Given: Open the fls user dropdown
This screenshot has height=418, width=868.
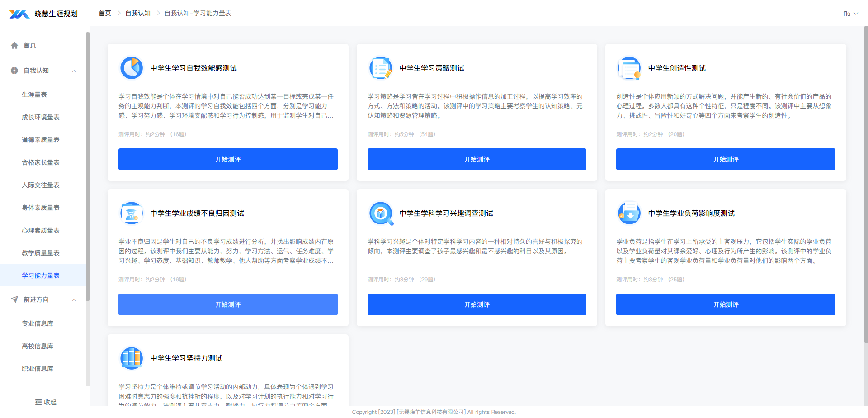Looking at the screenshot, I should click(850, 14).
